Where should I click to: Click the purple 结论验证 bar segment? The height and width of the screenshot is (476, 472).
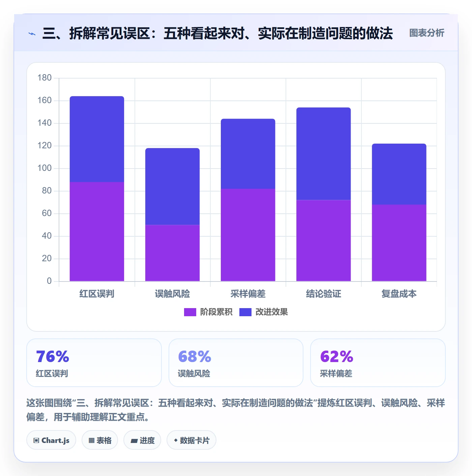(x=323, y=241)
